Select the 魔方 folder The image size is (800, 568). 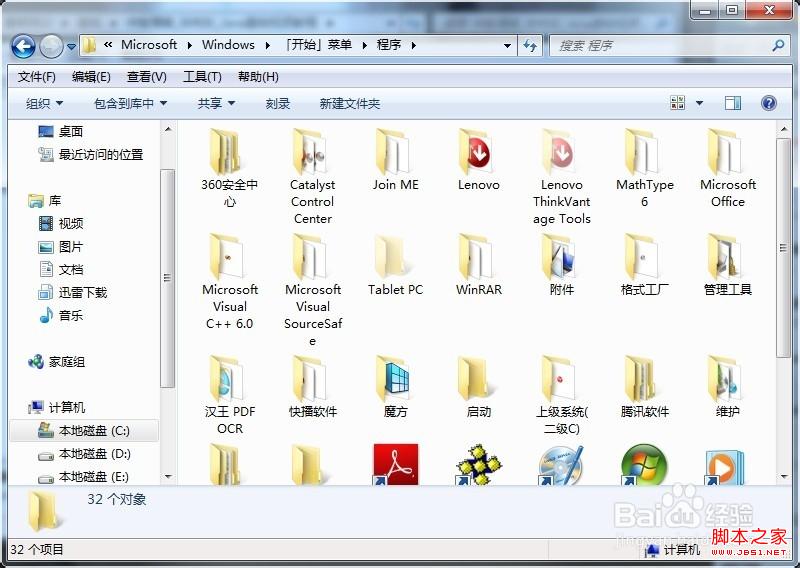tap(395, 387)
